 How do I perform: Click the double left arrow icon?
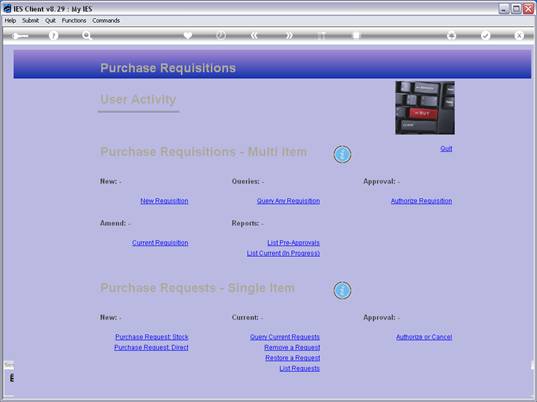tap(254, 35)
